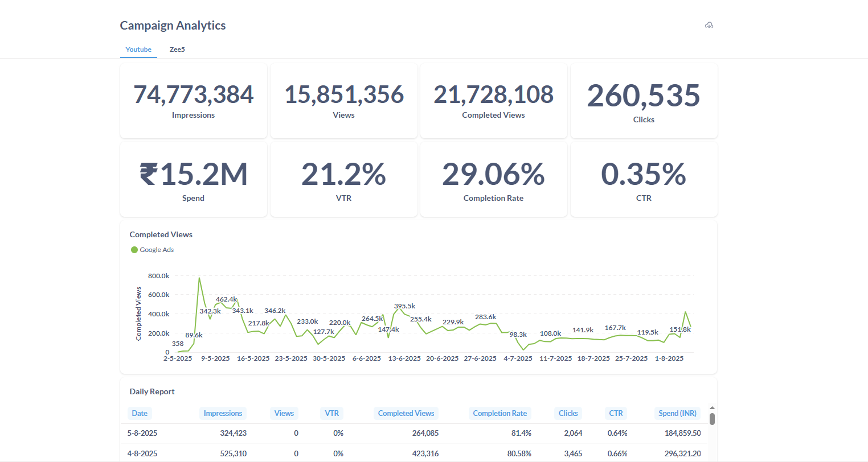
Task: Sort by Completed Views column
Action: [x=406, y=413]
